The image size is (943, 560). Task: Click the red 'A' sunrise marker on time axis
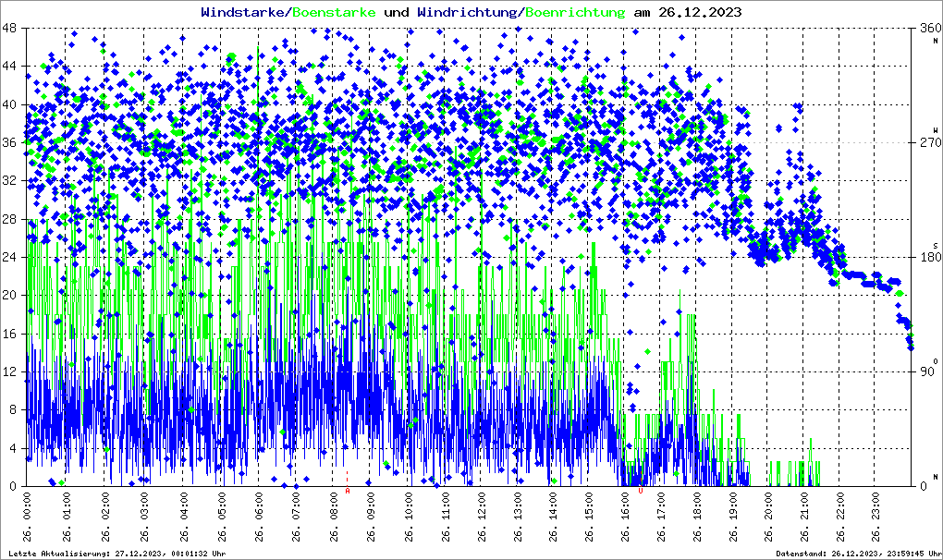coord(348,492)
